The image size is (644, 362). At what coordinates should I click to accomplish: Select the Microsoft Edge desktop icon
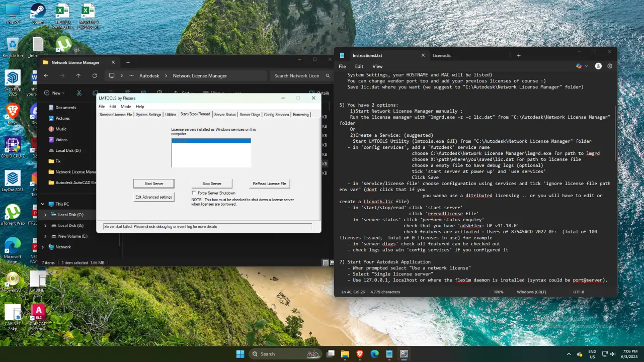[13, 250]
